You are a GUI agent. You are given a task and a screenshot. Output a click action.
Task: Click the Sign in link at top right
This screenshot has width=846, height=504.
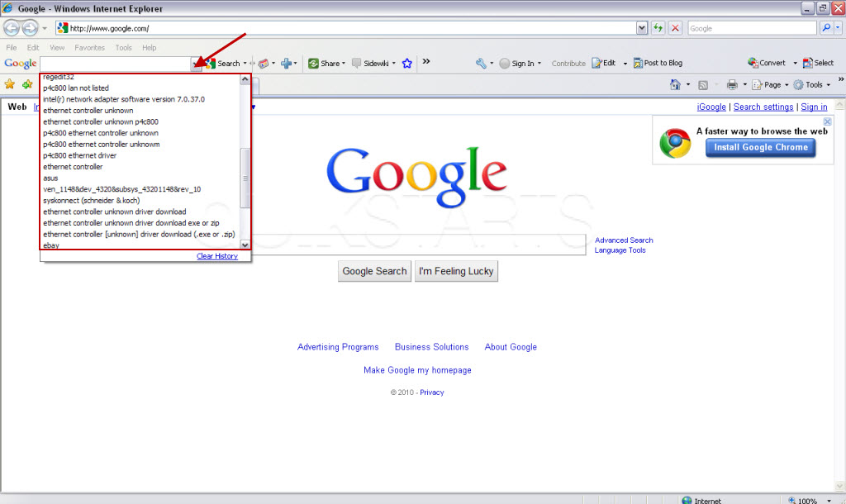814,107
